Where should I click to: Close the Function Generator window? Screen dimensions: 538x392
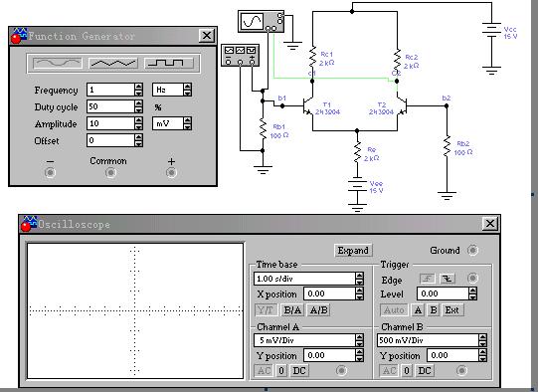pyautogui.click(x=207, y=36)
